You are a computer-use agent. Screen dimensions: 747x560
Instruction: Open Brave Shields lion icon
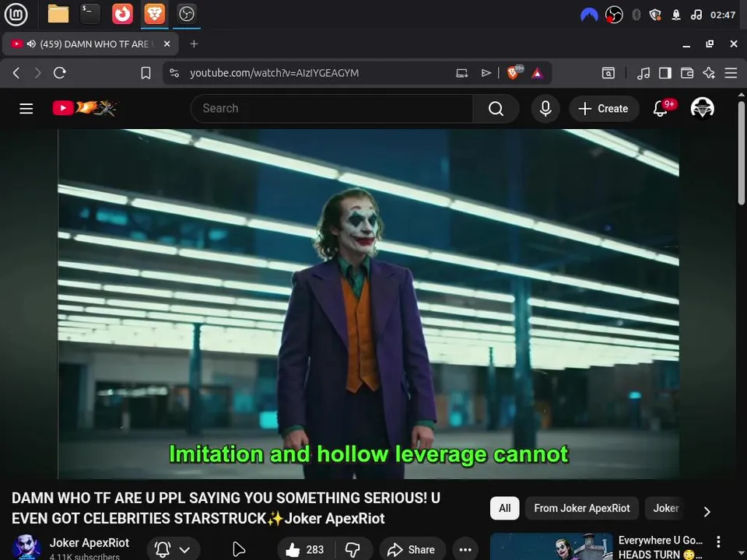pos(514,72)
